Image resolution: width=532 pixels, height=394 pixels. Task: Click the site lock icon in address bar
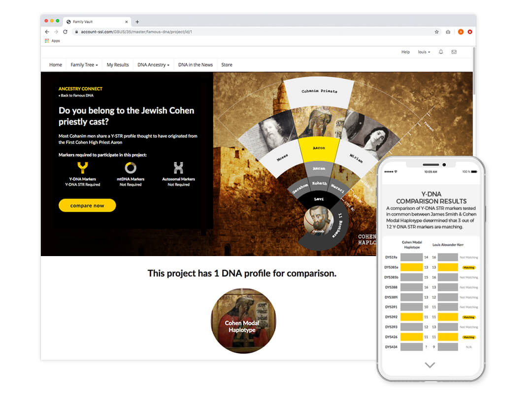click(x=76, y=32)
